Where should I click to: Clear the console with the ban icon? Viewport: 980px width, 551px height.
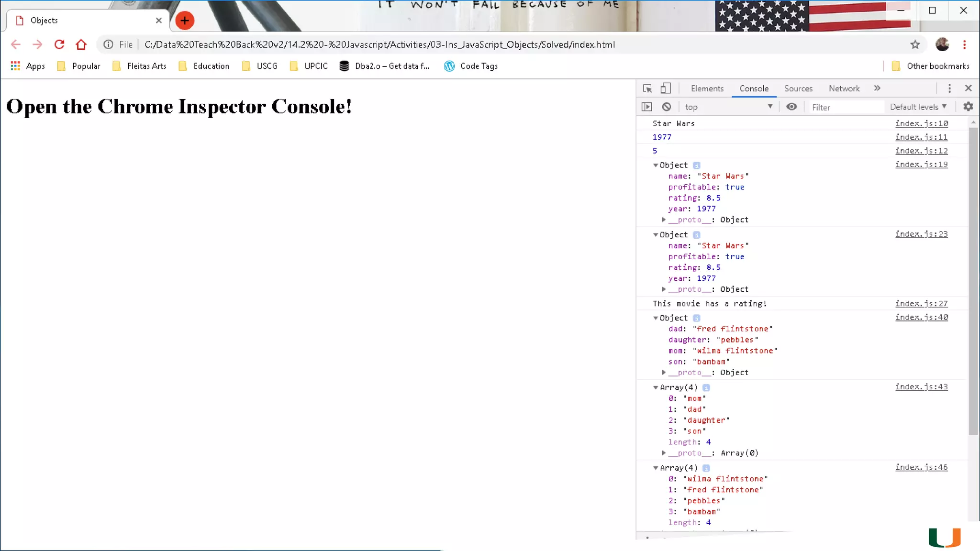667,107
